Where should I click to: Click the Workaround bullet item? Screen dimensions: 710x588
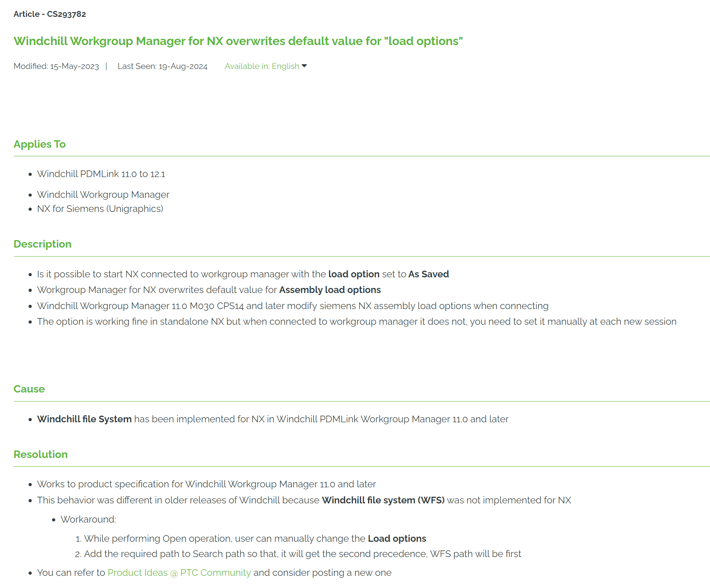point(88,519)
